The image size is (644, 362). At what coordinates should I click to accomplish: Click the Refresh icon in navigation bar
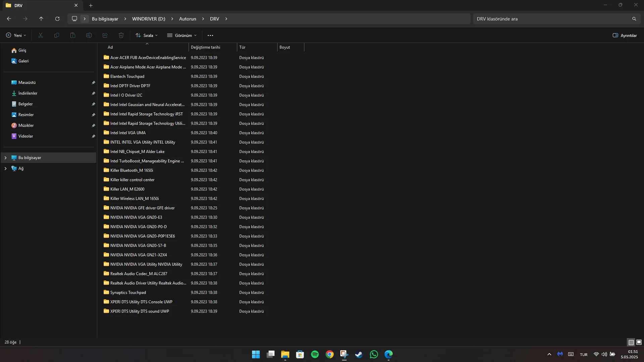pos(57,19)
